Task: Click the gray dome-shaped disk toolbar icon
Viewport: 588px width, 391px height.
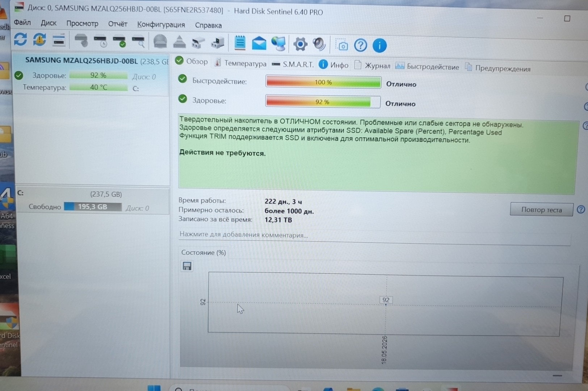Action: [160, 42]
